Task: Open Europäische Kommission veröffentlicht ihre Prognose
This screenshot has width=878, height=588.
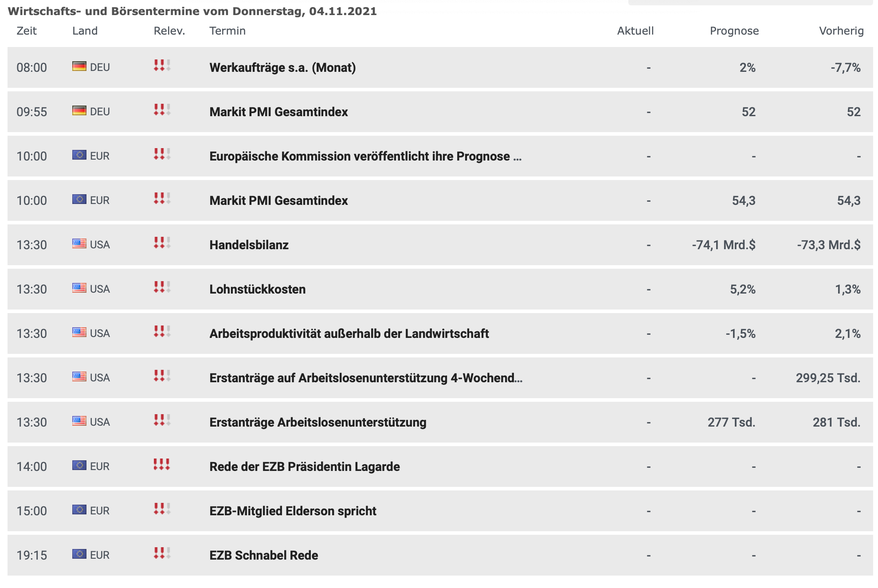Action: (365, 156)
